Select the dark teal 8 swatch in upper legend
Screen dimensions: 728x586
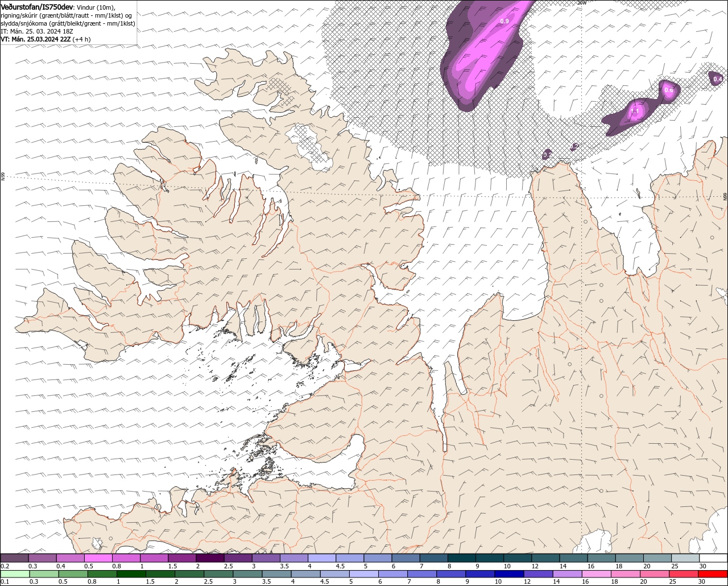coord(462,558)
